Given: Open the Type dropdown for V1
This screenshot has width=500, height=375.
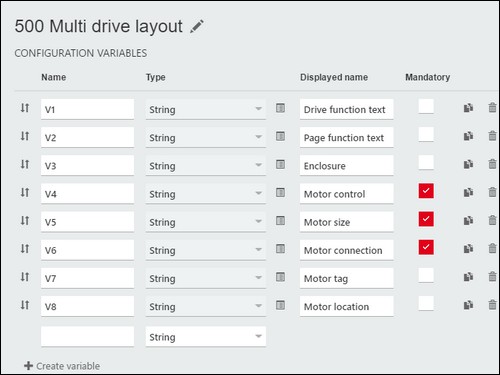Looking at the screenshot, I should [x=206, y=109].
